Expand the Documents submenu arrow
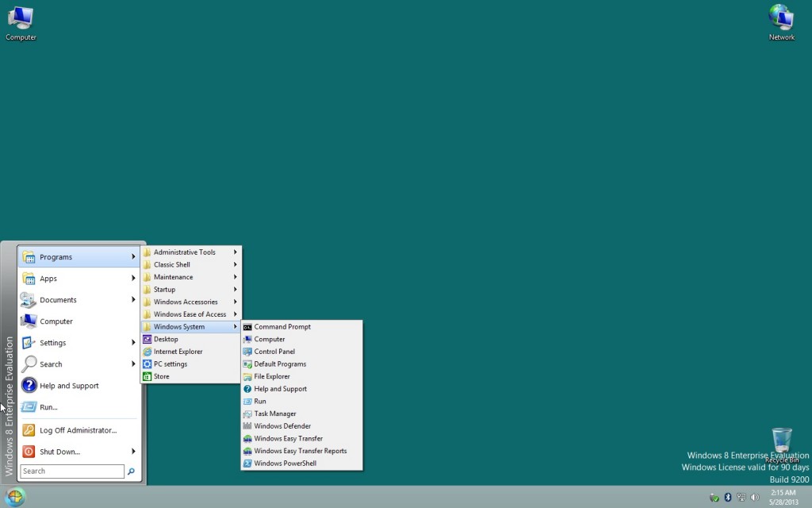The image size is (812, 508). [133, 299]
